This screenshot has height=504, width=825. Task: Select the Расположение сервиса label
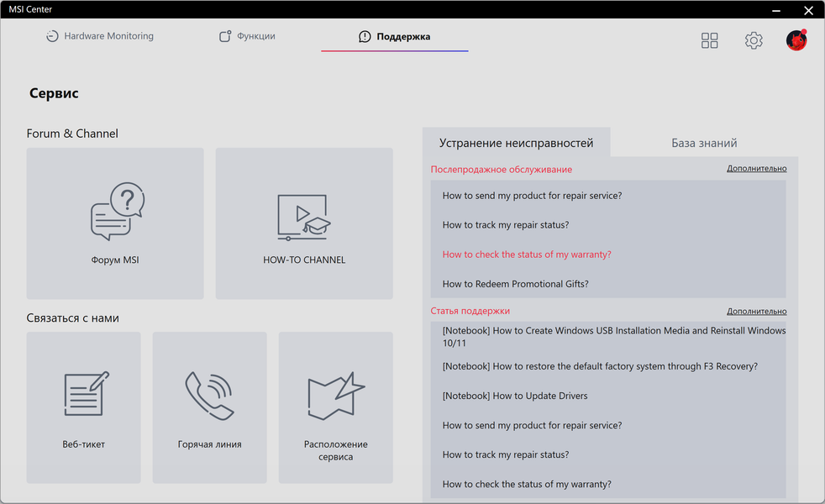pyautogui.click(x=336, y=450)
